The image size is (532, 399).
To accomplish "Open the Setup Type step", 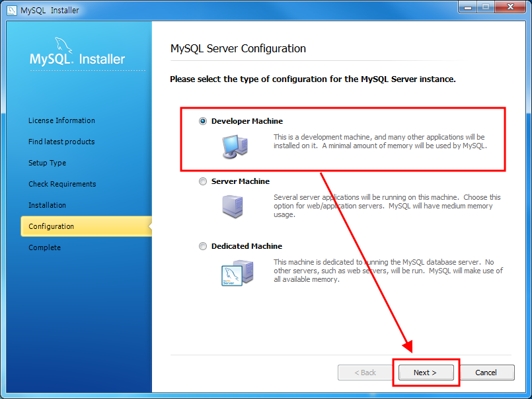I will pyautogui.click(x=47, y=163).
